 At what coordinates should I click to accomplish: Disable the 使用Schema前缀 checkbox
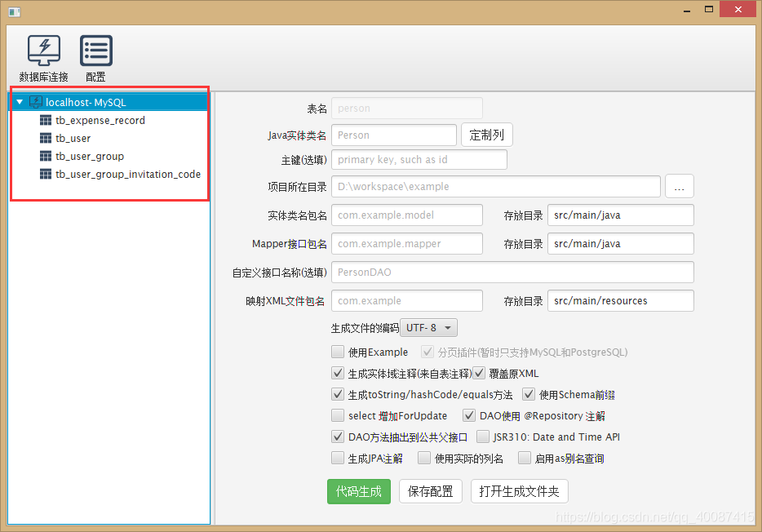pyautogui.click(x=529, y=394)
